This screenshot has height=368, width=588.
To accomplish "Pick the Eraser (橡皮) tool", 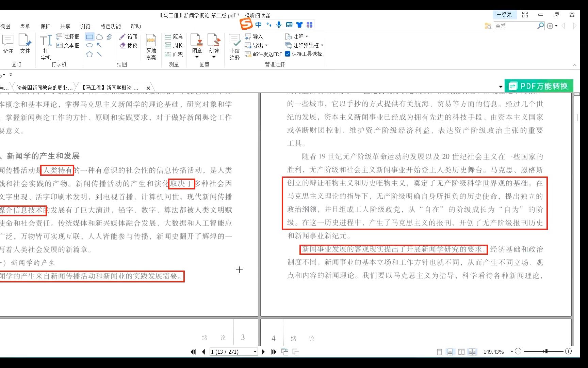I will [128, 45].
